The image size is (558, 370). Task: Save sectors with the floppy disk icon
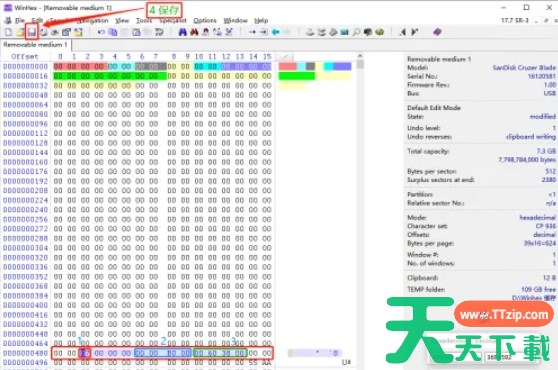pyautogui.click(x=32, y=32)
